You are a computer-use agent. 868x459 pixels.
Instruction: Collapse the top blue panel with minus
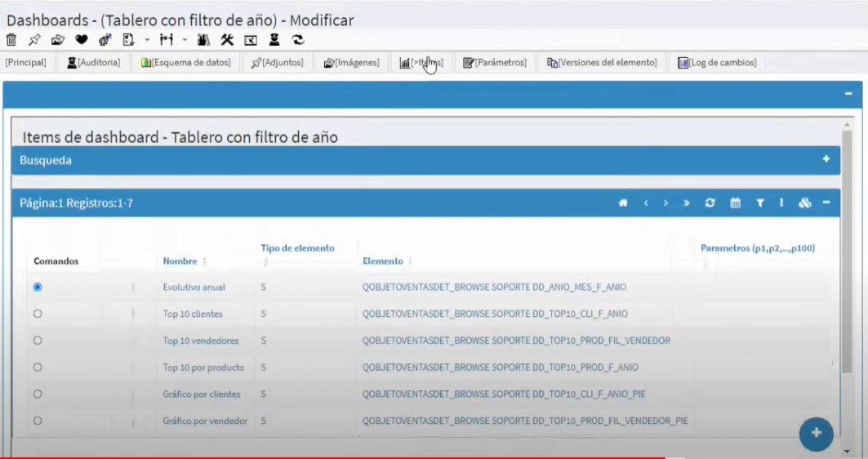(848, 94)
